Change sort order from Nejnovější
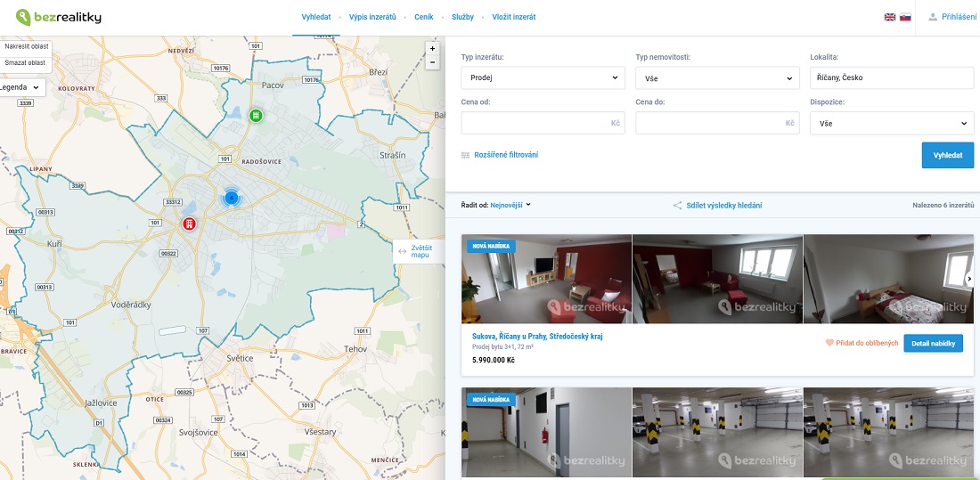Image resolution: width=980 pixels, height=480 pixels. click(x=510, y=205)
